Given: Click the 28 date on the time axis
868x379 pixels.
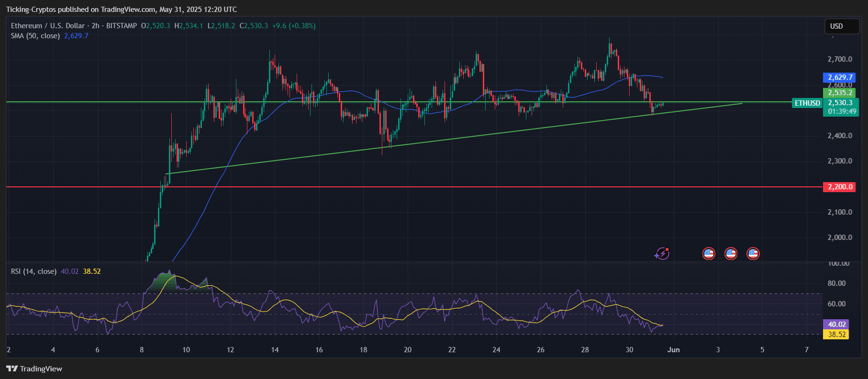Looking at the screenshot, I should [x=585, y=350].
